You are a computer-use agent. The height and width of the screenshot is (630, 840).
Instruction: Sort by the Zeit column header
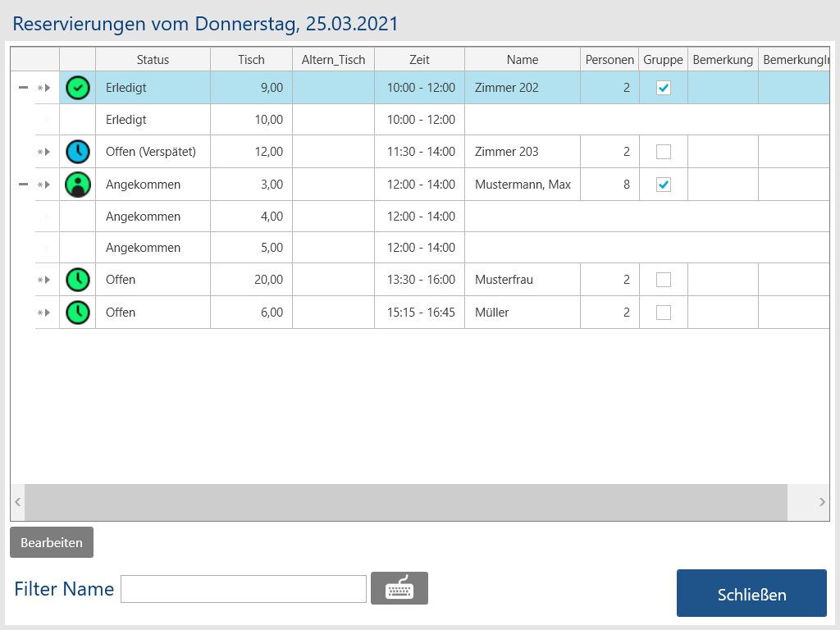click(419, 59)
